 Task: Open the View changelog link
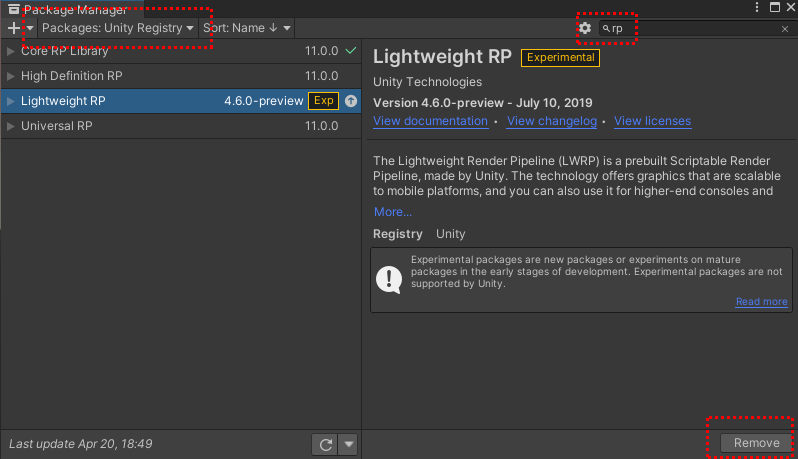click(x=552, y=121)
